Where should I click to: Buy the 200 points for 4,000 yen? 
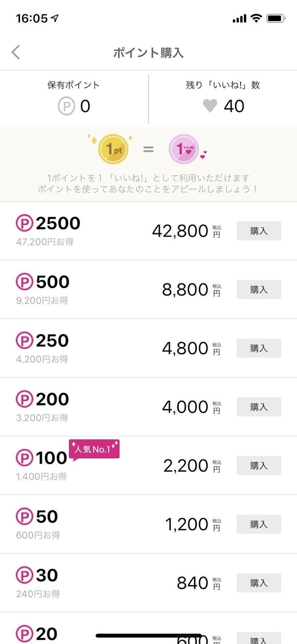(x=258, y=407)
